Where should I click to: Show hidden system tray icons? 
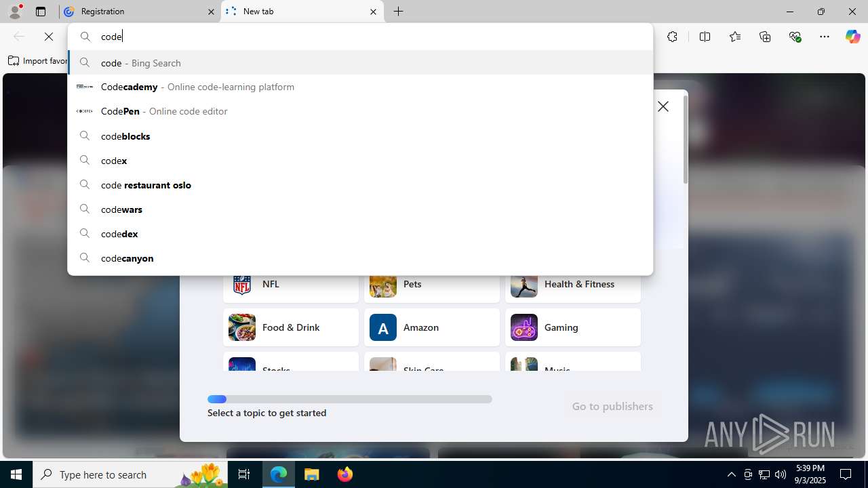click(731, 474)
